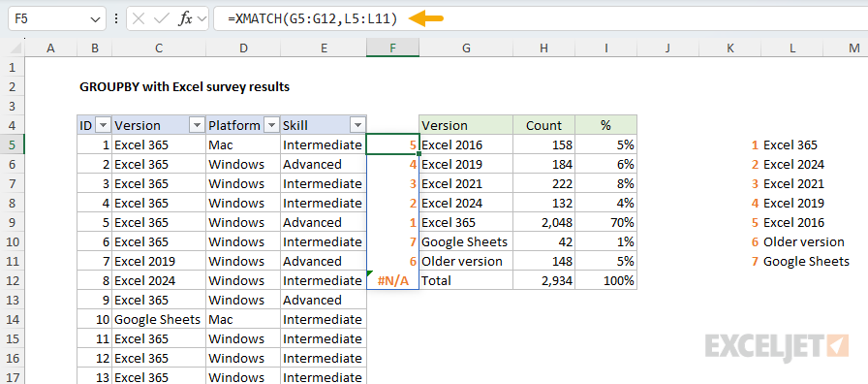Click the '%' header cell
This screenshot has width=868, height=384.
(606, 125)
